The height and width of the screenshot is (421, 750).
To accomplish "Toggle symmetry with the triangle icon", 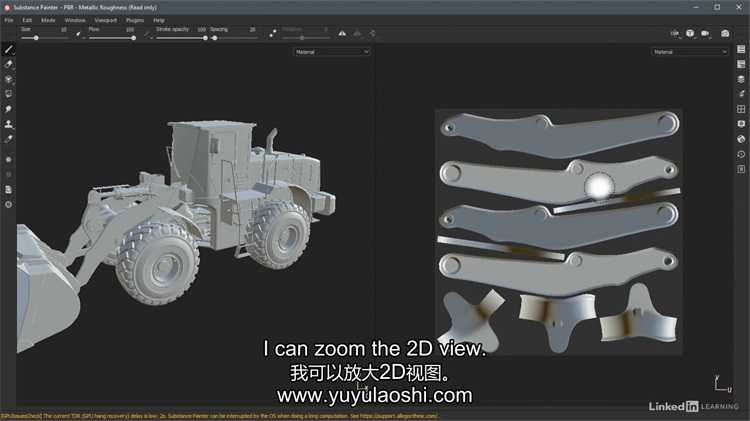I will coord(342,33).
